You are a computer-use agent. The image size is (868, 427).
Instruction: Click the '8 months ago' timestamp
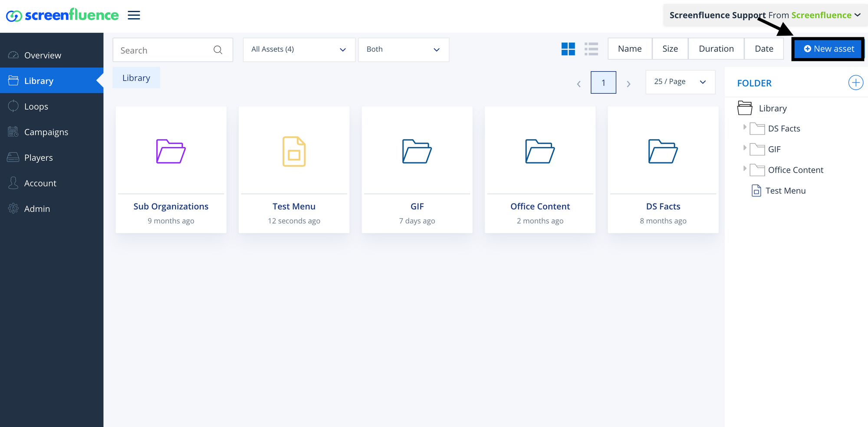click(663, 221)
